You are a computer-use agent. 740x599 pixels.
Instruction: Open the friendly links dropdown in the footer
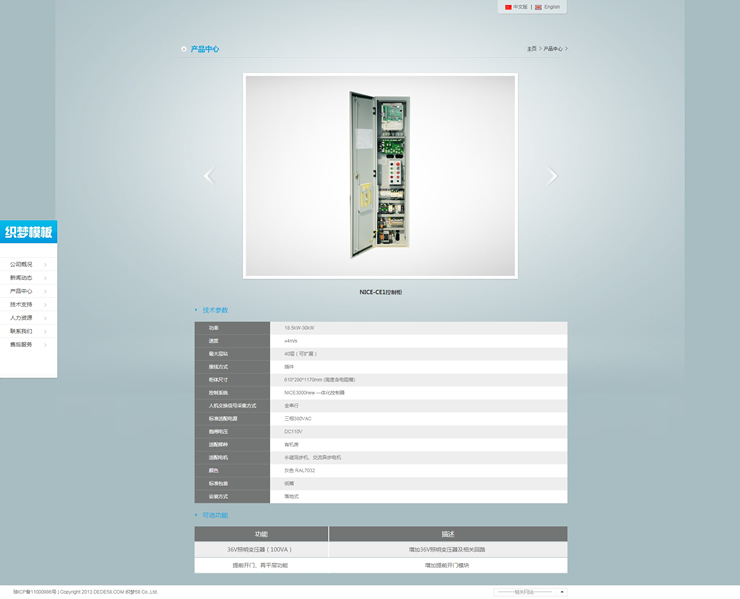[530, 592]
